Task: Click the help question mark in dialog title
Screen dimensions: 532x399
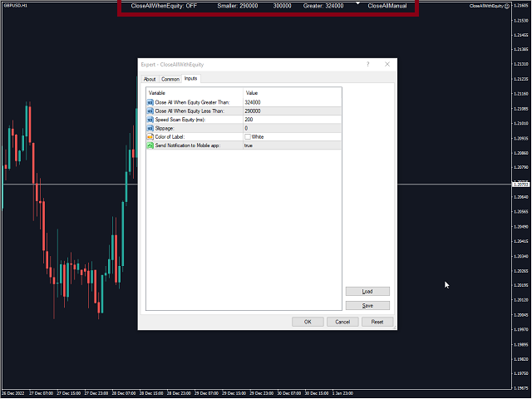Action: click(x=367, y=64)
